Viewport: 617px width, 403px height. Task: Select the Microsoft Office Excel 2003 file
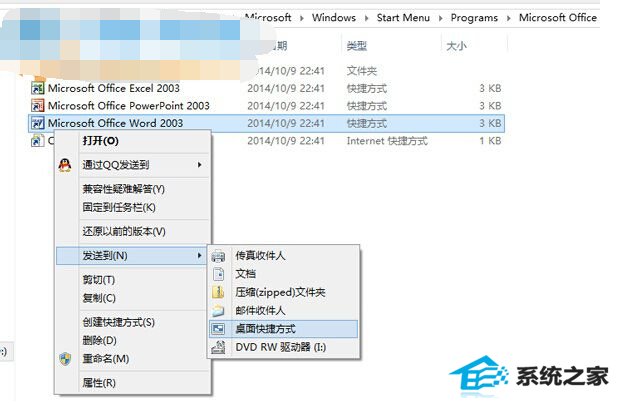point(114,88)
